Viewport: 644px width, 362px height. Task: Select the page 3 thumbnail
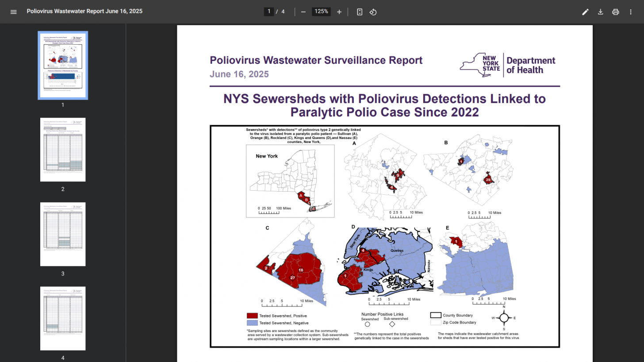62,234
